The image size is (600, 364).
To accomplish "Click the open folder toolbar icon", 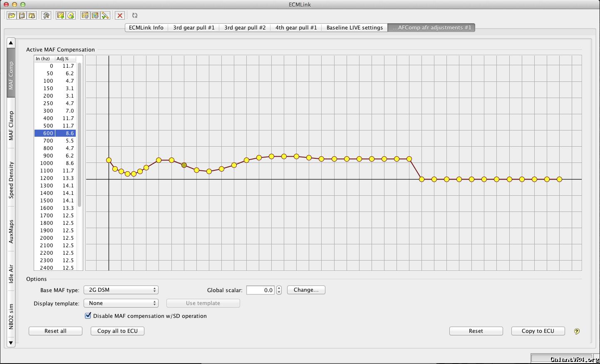I will point(11,15).
